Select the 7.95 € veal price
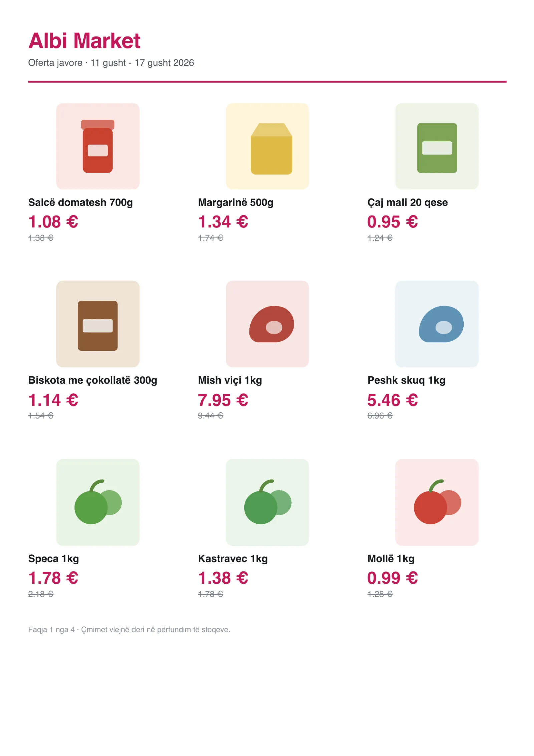This screenshot has width=534, height=756. [223, 400]
